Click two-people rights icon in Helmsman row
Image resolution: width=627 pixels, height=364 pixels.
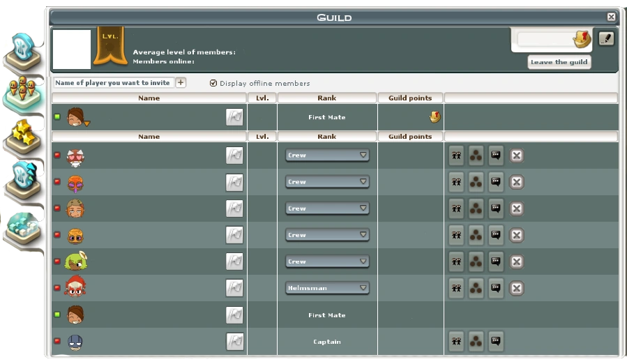click(456, 288)
